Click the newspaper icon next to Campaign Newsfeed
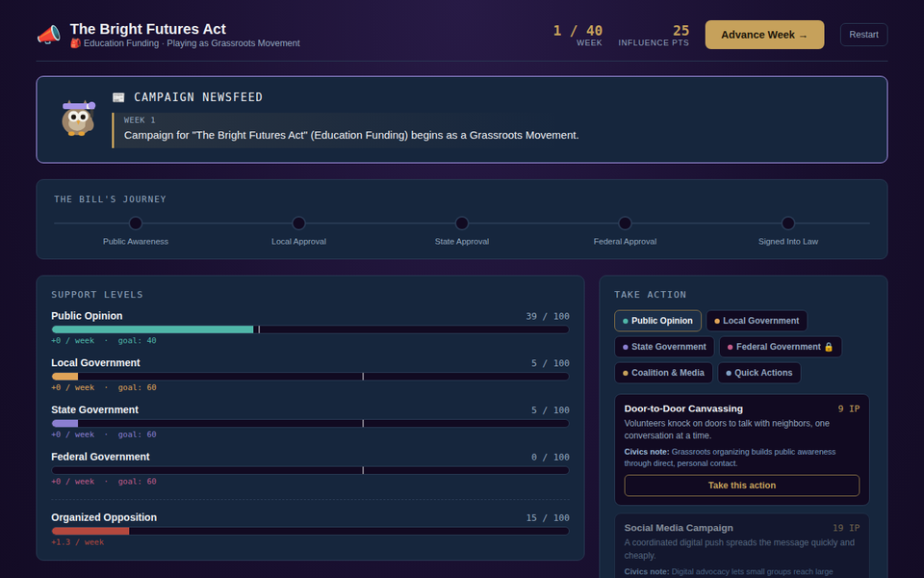Screen dimensions: 924x578 118,97
